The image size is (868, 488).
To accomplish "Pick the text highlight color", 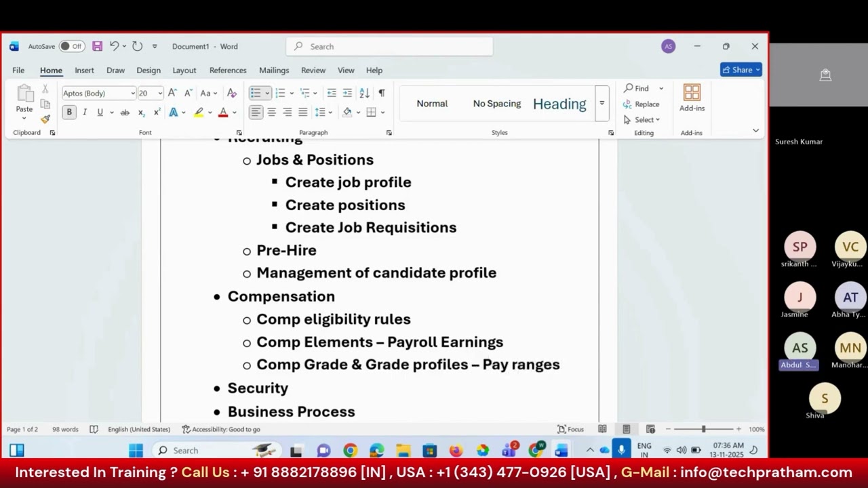I will pos(199,113).
